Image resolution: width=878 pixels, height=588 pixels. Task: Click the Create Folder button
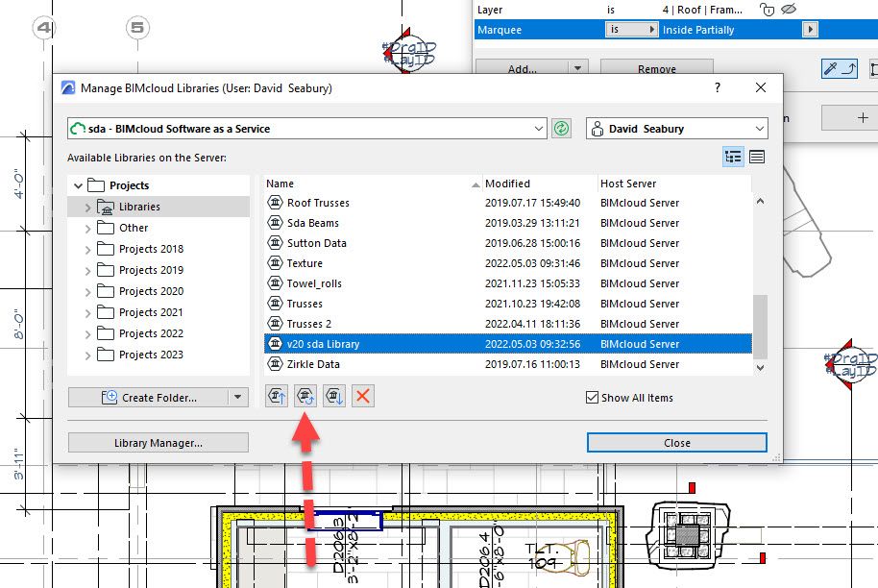point(148,397)
